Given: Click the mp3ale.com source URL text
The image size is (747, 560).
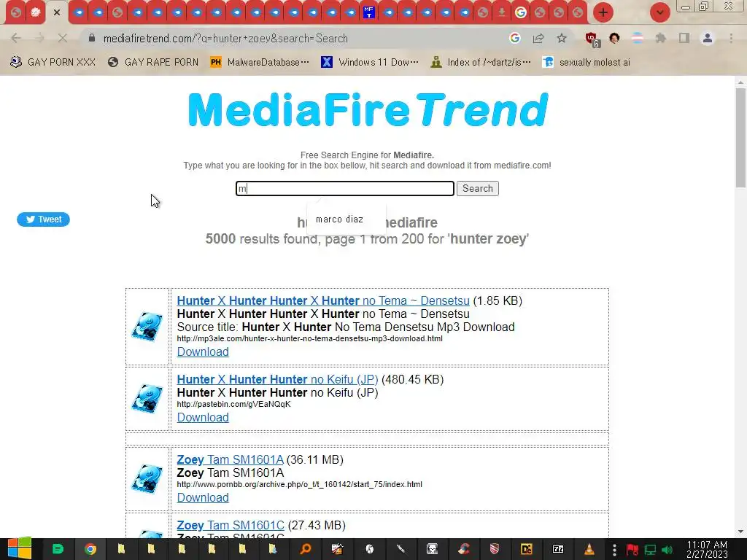Looking at the screenshot, I should [309, 338].
